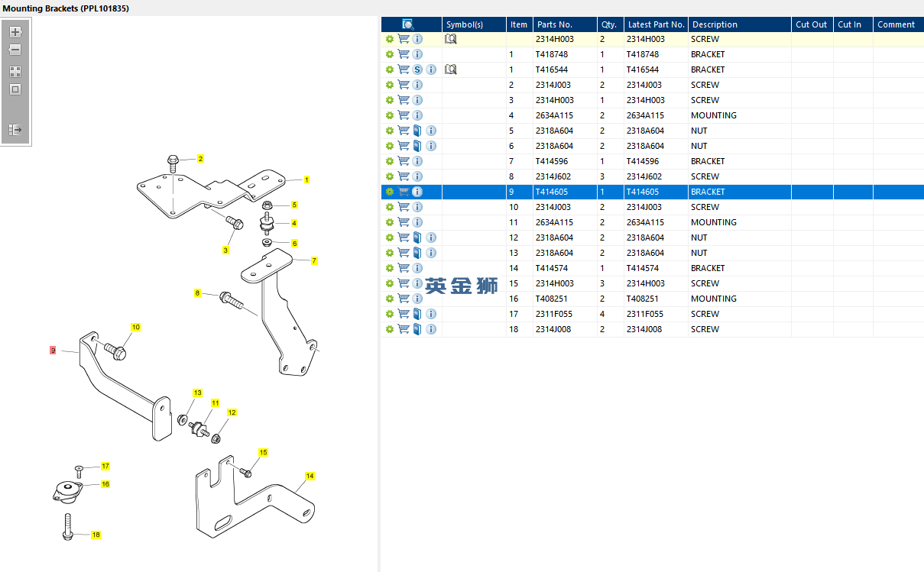Select callout 2 screw label on diagram
This screenshot has width=924, height=572.
[x=200, y=159]
